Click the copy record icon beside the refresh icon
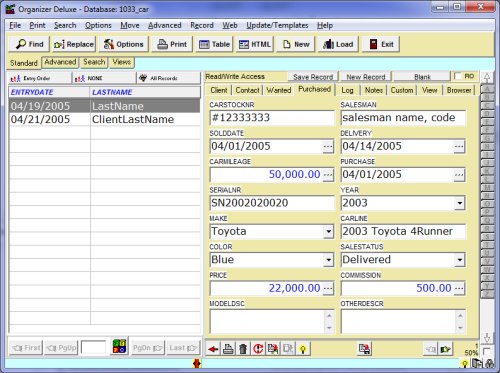The width and height of the screenshot is (500, 373). click(x=273, y=349)
